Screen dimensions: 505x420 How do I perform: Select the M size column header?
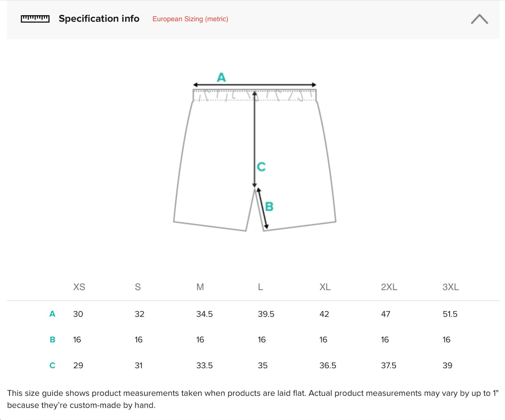[x=200, y=287]
